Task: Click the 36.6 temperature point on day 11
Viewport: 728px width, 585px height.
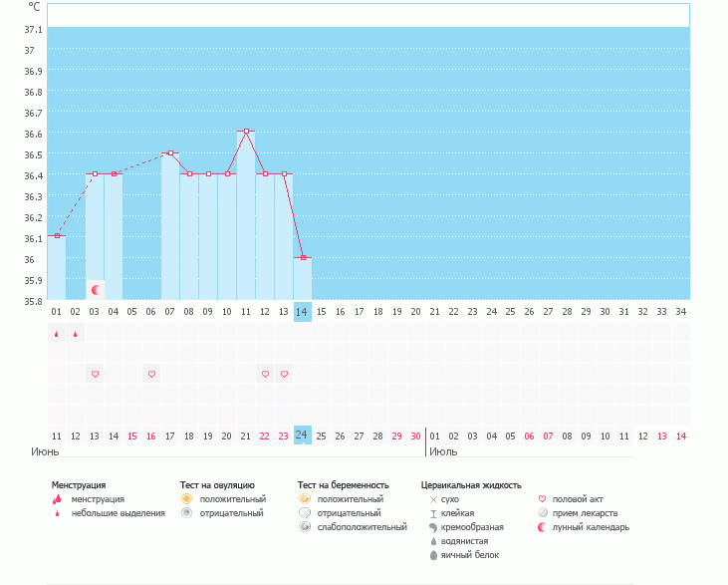Action: 246,132
